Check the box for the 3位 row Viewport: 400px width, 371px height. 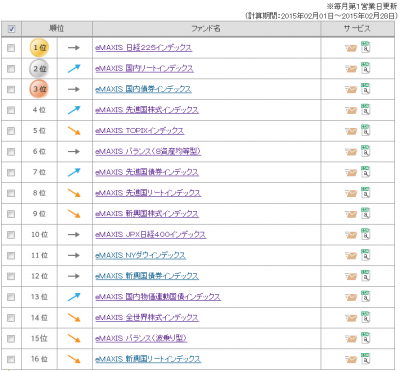11,89
